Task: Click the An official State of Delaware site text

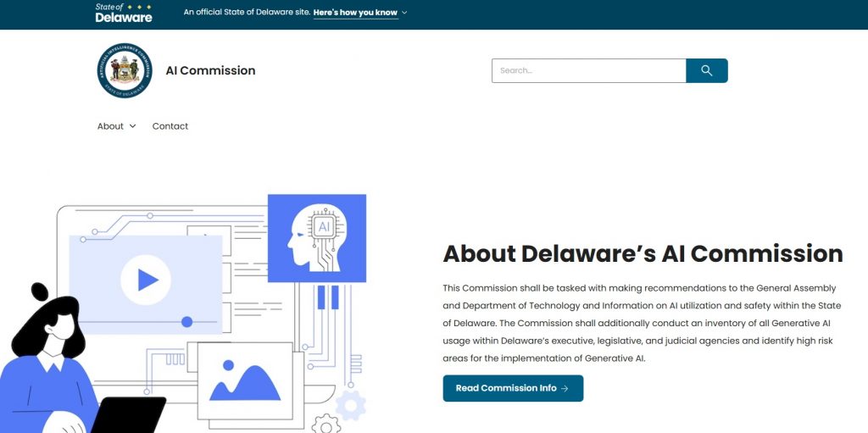Action: pyautogui.click(x=246, y=13)
